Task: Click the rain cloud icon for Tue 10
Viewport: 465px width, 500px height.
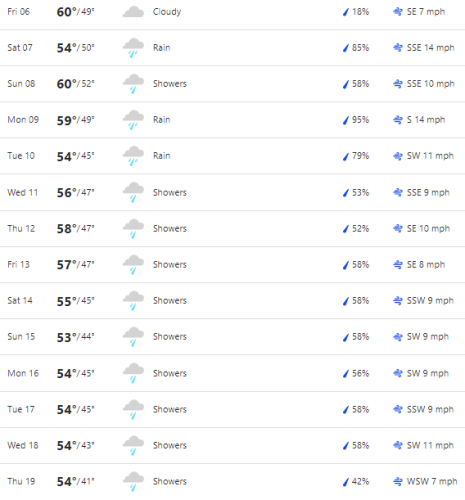Action: click(x=133, y=156)
